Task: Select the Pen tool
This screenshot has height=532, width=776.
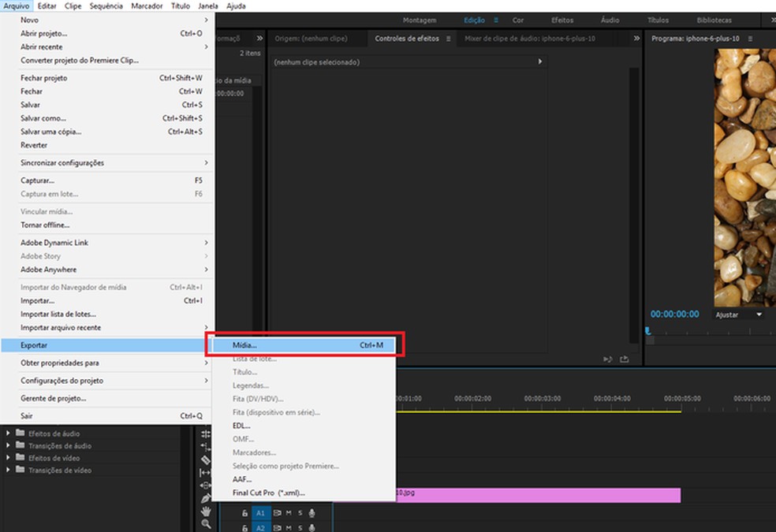Action: (x=206, y=498)
